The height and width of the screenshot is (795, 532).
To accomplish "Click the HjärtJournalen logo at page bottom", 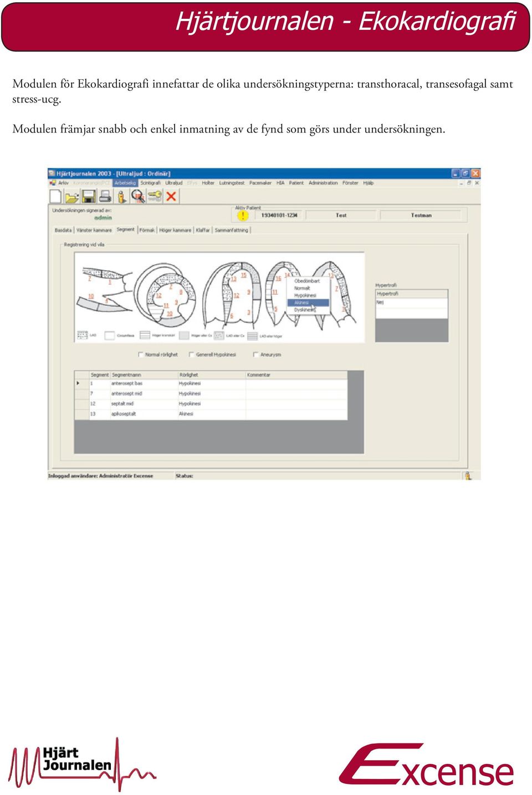I will (x=82, y=763).
